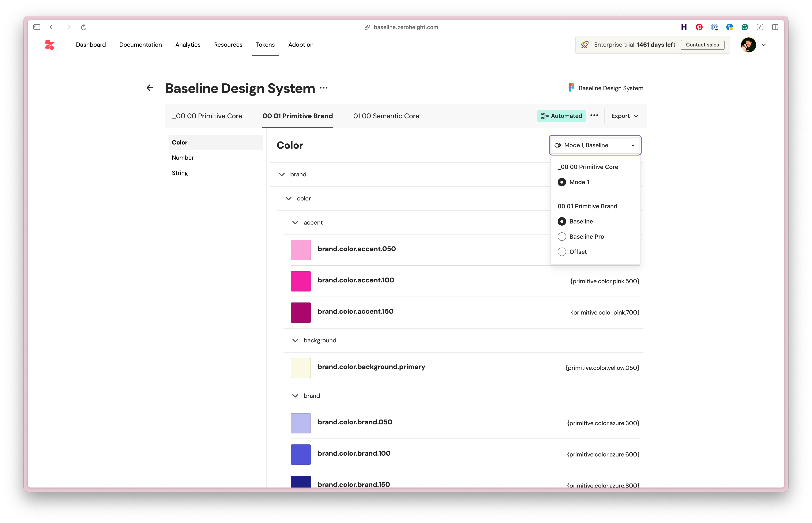The width and height of the screenshot is (812, 523).
Task: Open the 1Password browser extension
Action: coord(714,27)
